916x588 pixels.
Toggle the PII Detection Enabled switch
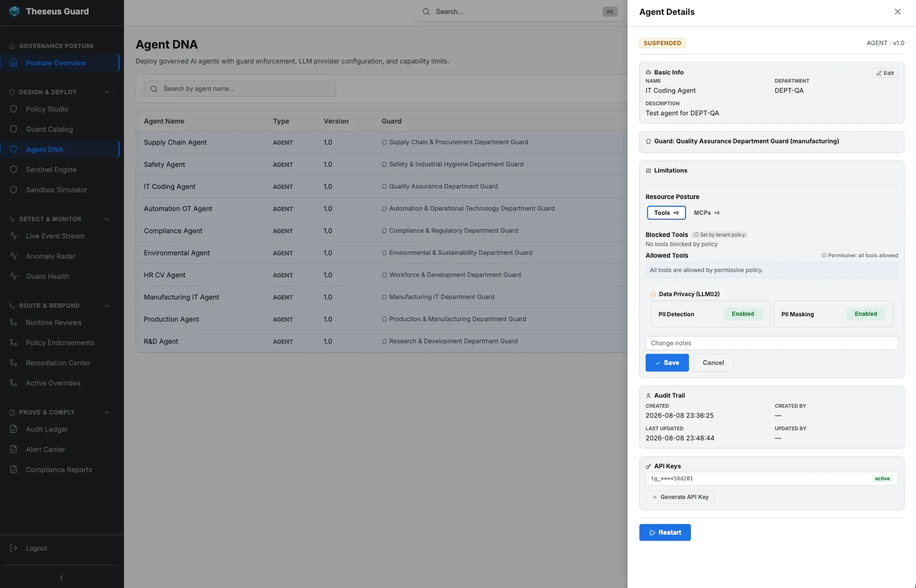click(743, 314)
